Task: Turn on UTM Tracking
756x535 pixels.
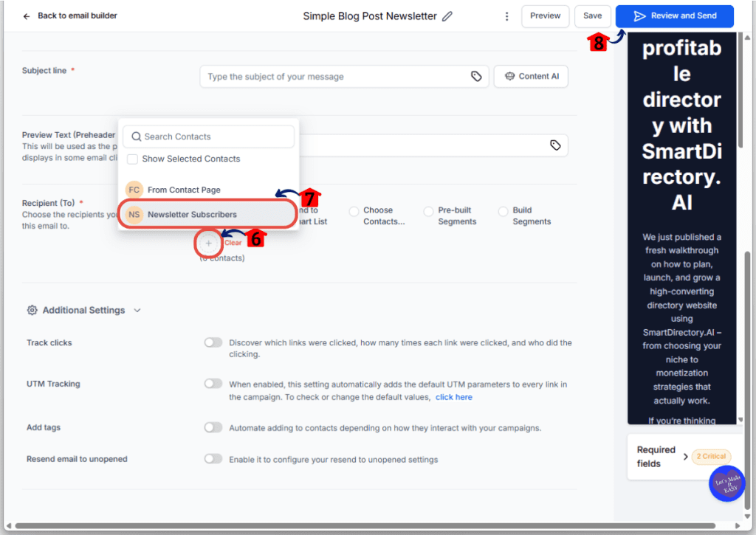Action: (213, 383)
